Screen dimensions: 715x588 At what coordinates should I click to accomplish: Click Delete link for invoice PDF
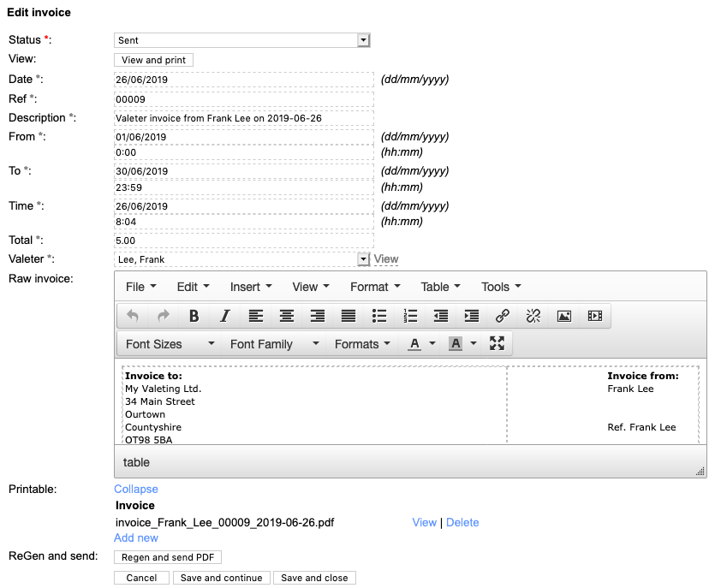[x=462, y=522]
